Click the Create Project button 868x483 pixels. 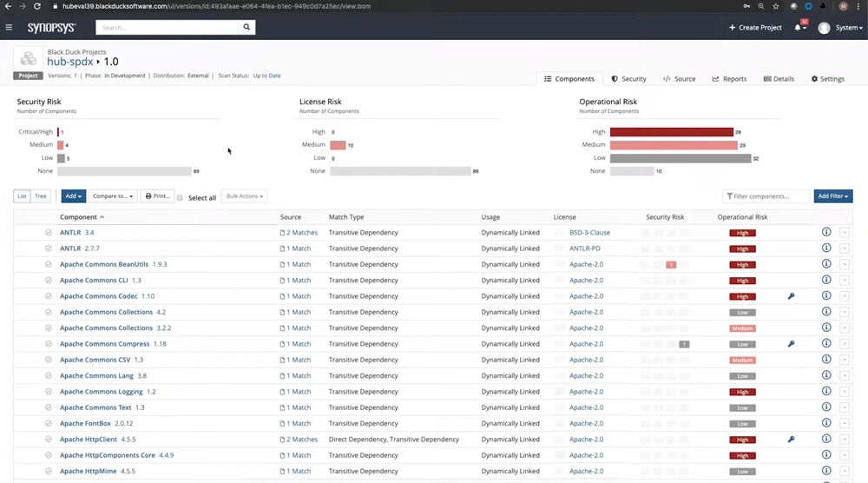coord(755,28)
